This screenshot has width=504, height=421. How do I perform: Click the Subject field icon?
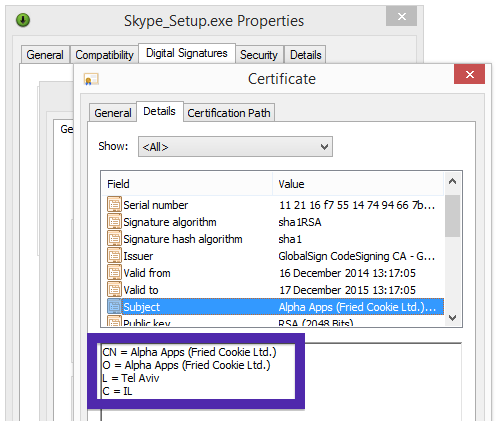pyautogui.click(x=114, y=306)
